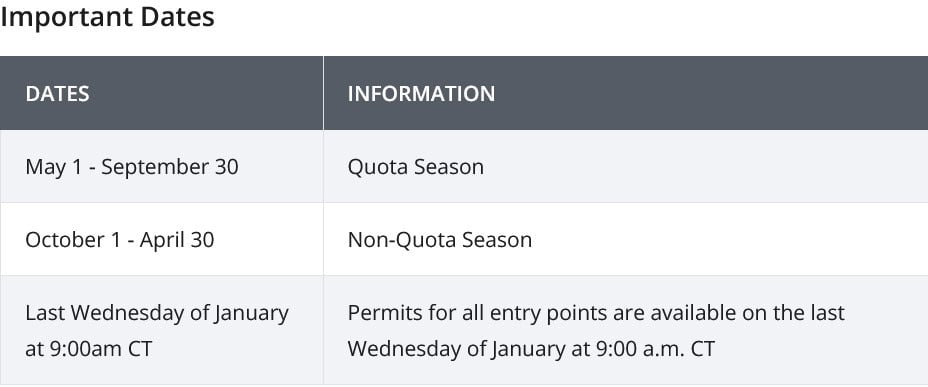Click the May 1 text

click(x=53, y=167)
